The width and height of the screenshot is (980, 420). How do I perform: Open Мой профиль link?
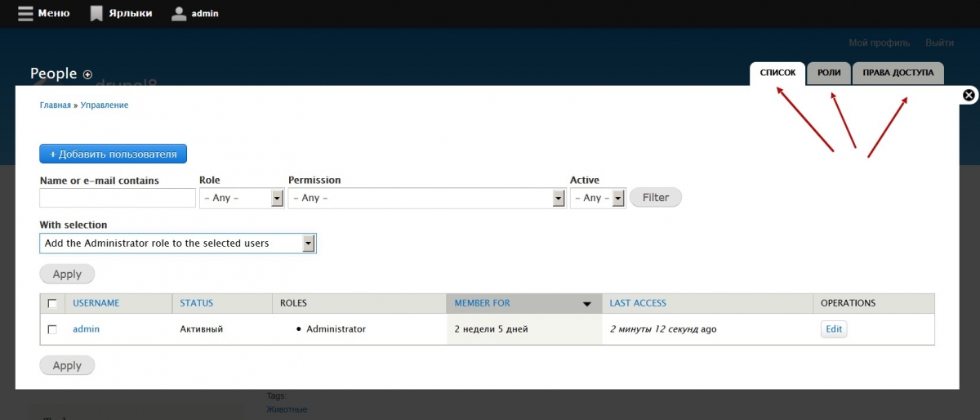[x=879, y=42]
